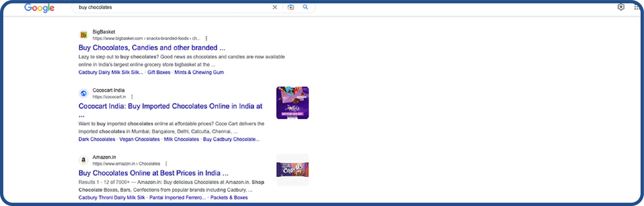Open 'Buy Cadbury Chocolate...' sitelink
644x206 pixels.
coord(231,139)
